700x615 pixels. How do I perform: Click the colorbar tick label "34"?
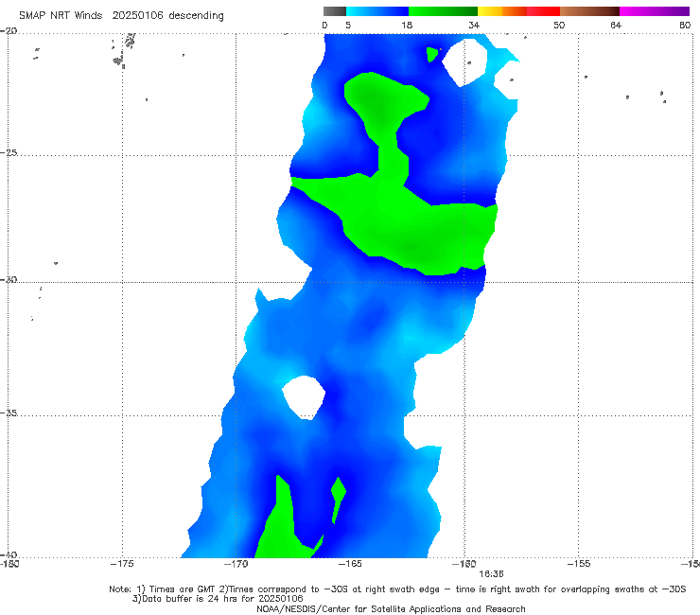point(474,25)
